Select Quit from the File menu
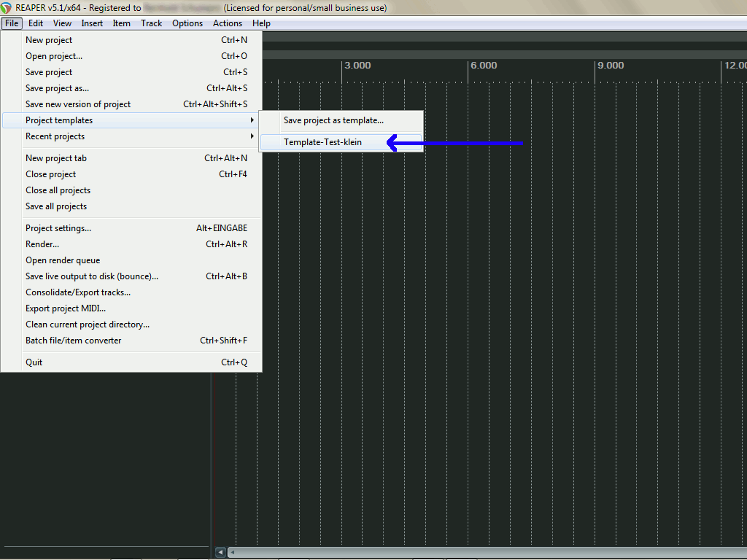This screenshot has width=747, height=560. (131, 362)
